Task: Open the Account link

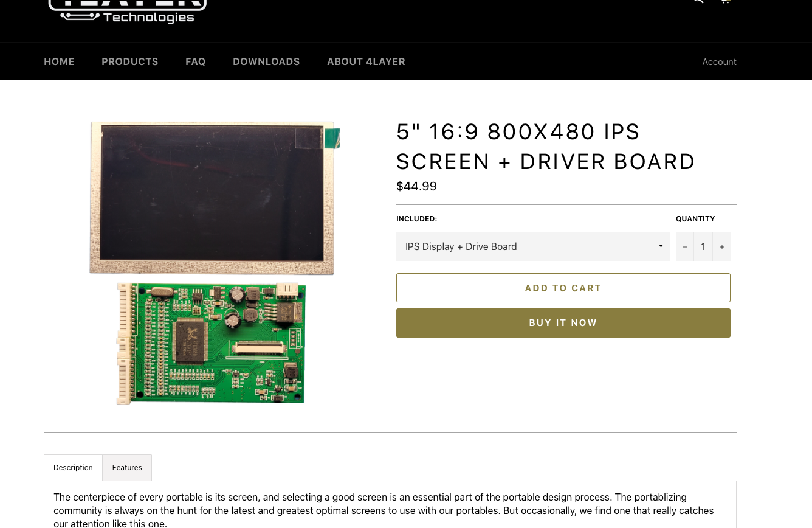Action: click(719, 62)
